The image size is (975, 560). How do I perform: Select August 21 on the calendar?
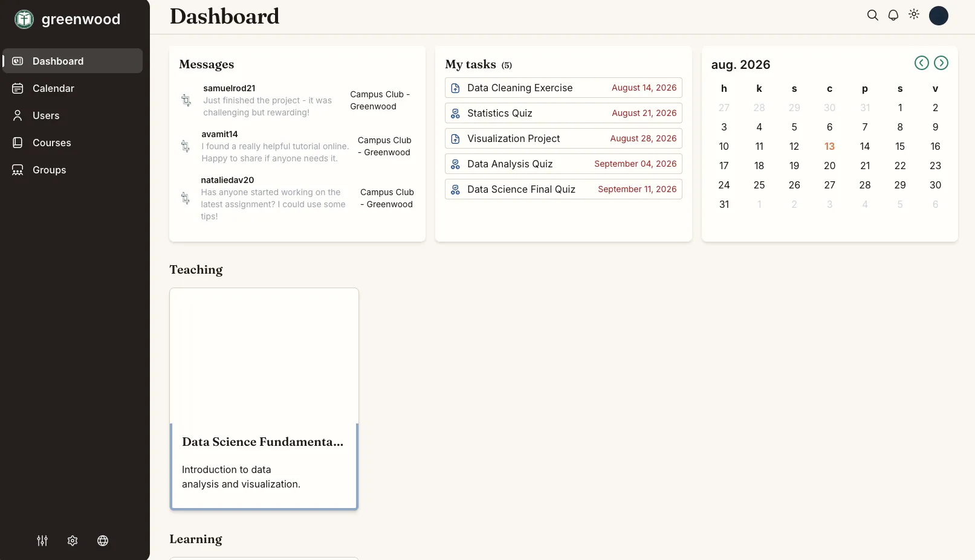[865, 166]
